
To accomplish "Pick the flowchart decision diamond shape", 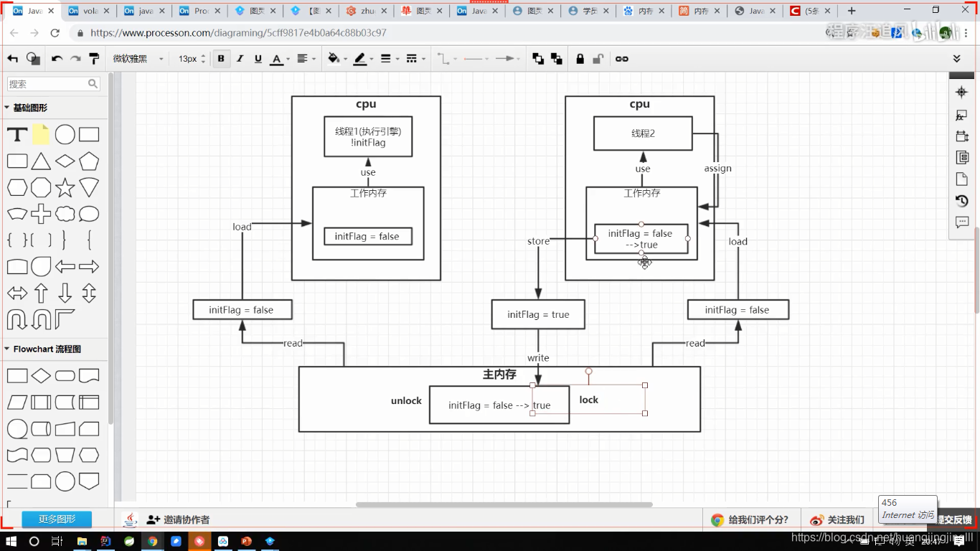I will (41, 376).
